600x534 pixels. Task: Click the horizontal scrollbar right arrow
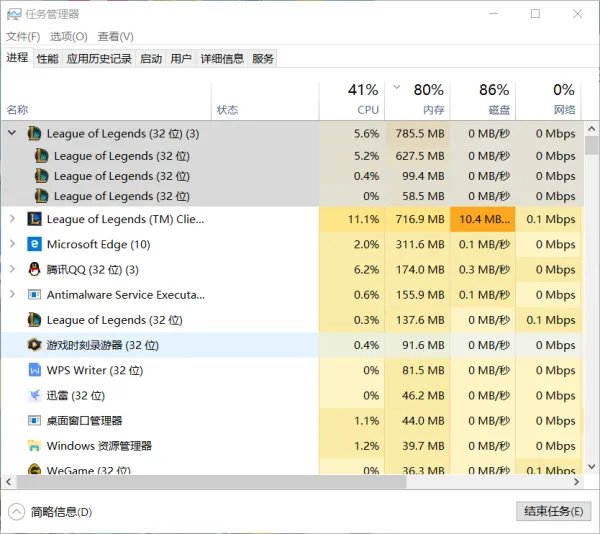[577, 482]
